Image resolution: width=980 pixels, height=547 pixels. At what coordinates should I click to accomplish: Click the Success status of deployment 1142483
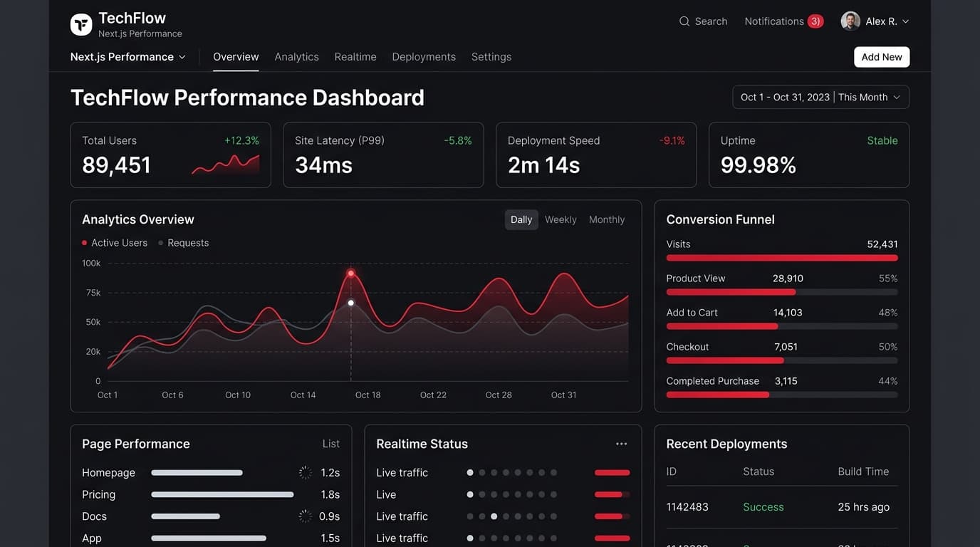pyautogui.click(x=763, y=507)
